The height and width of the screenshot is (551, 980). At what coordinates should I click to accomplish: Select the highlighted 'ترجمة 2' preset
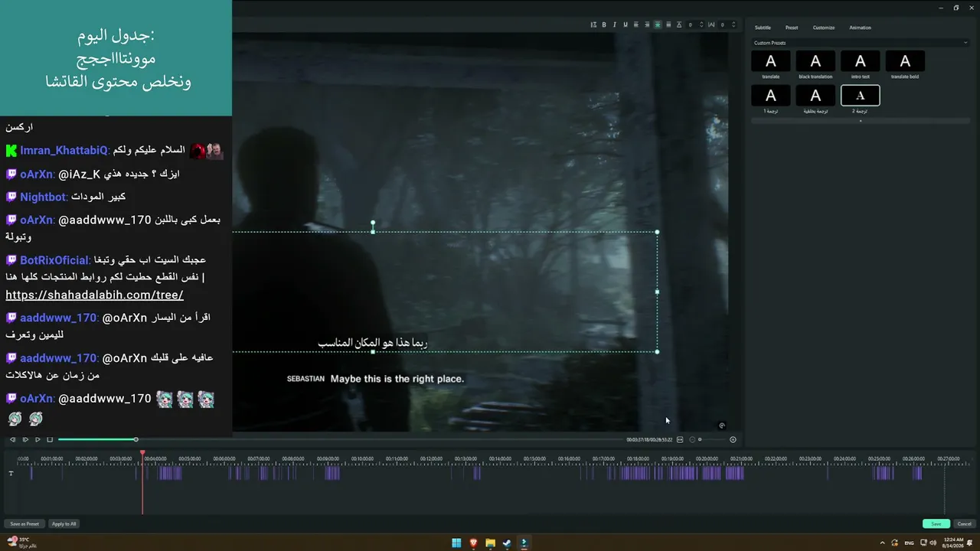[861, 96]
